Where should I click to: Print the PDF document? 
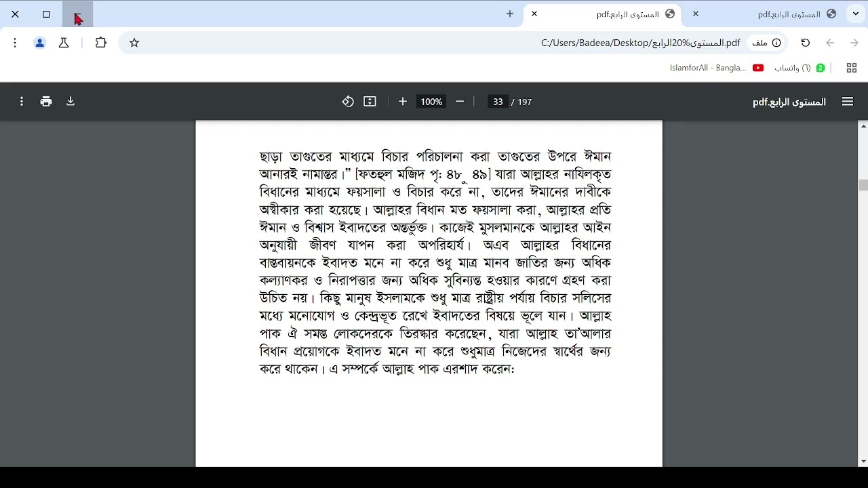tap(46, 102)
